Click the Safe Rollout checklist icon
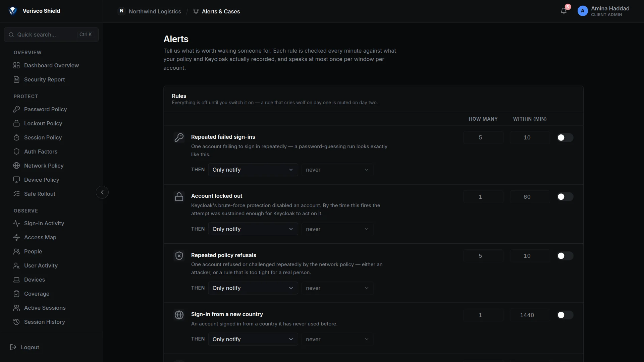This screenshot has width=644, height=362. pyautogui.click(x=16, y=194)
